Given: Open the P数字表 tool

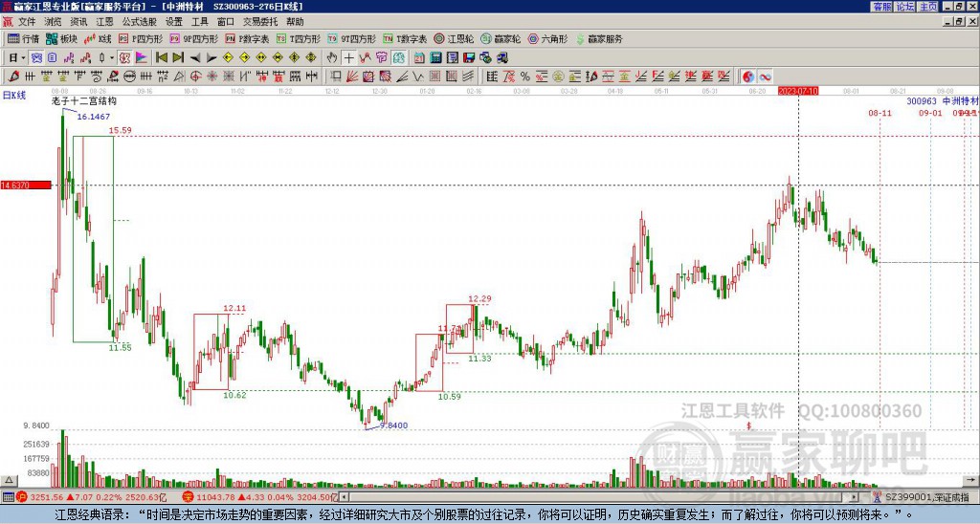Looking at the screenshot, I should tap(248, 38).
